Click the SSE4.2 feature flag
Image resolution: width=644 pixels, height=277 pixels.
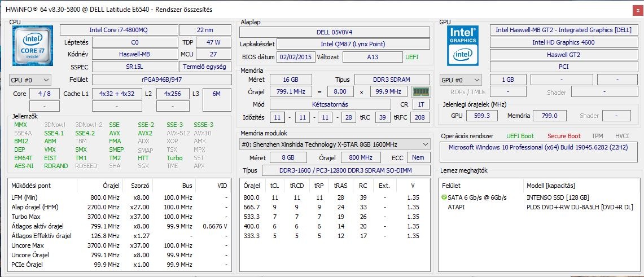pos(85,133)
